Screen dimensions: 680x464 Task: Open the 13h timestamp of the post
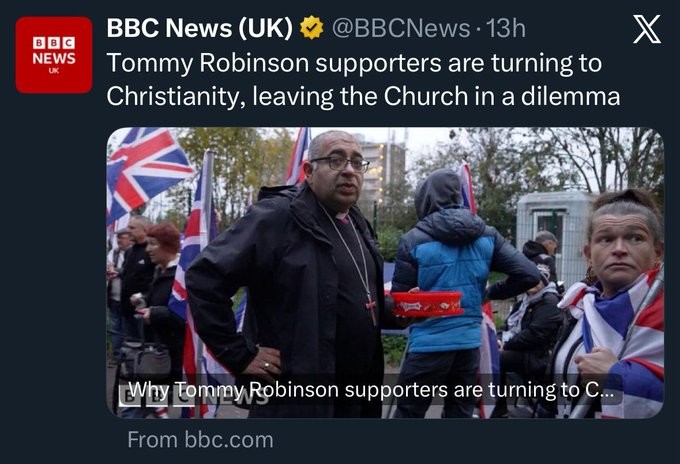point(506,29)
